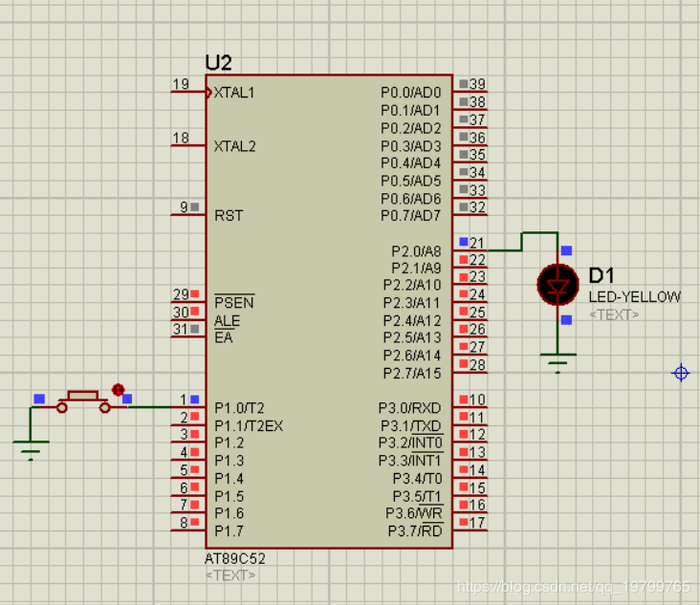The image size is (700, 605).
Task: Click the P0.0/AD0 pin 39 terminal
Action: click(x=470, y=92)
